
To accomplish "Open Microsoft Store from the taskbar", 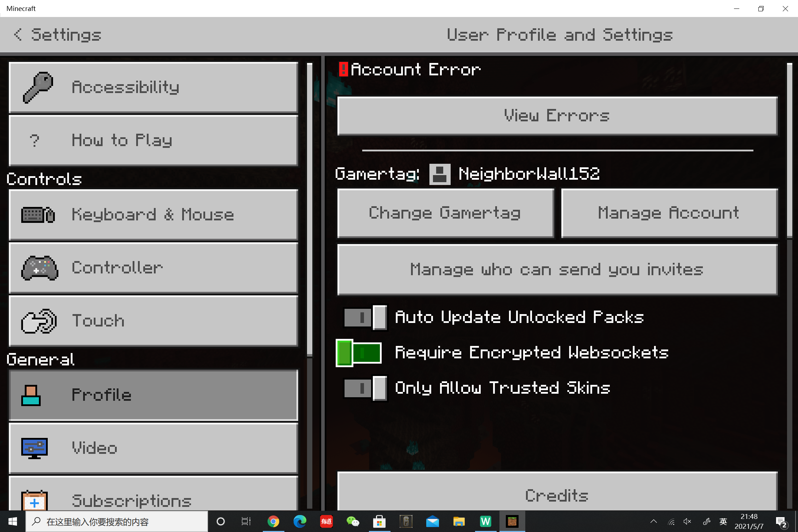I will click(379, 521).
